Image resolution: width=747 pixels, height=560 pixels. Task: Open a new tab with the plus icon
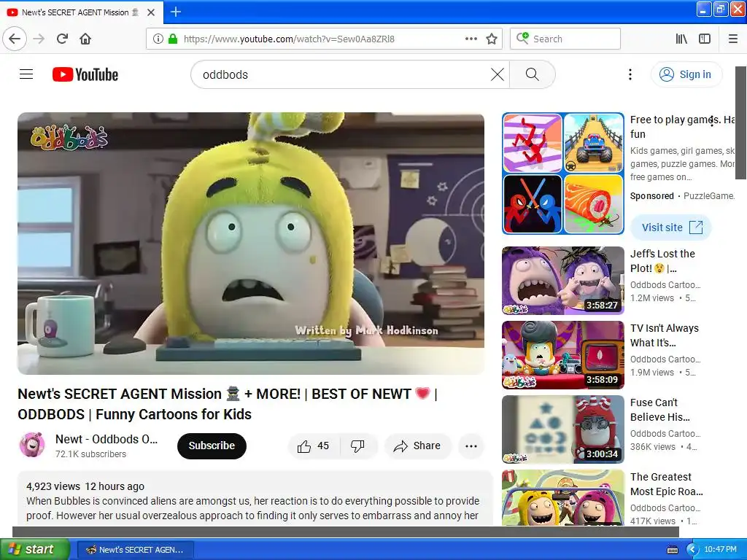tap(175, 12)
